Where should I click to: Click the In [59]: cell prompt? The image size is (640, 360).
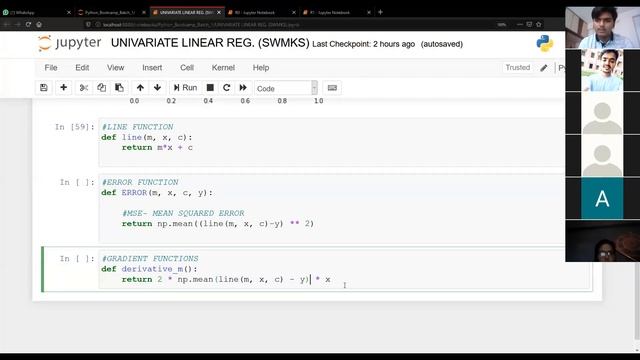point(75,127)
